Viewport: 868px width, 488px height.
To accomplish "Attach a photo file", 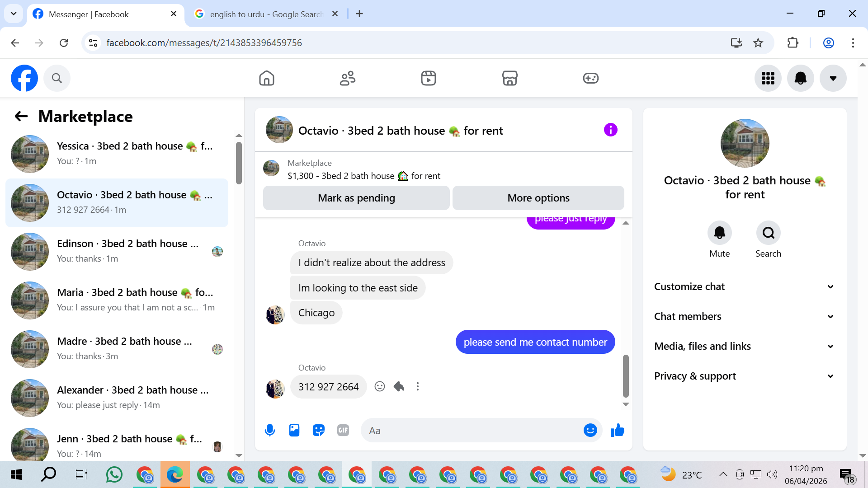I will pyautogui.click(x=294, y=431).
